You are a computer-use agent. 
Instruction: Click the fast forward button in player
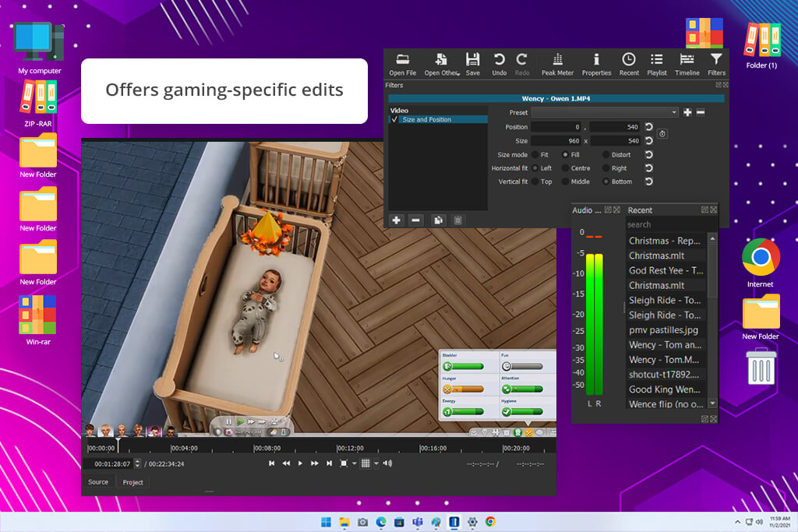315,463
